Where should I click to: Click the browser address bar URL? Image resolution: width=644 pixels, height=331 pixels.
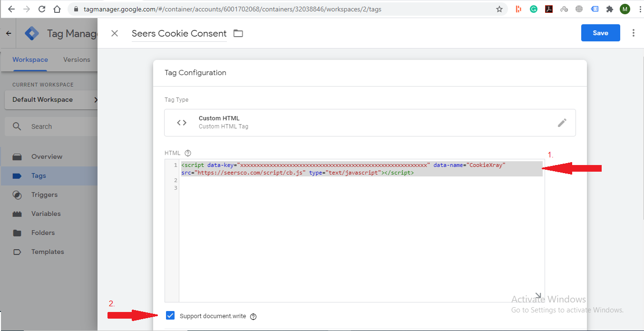232,9
